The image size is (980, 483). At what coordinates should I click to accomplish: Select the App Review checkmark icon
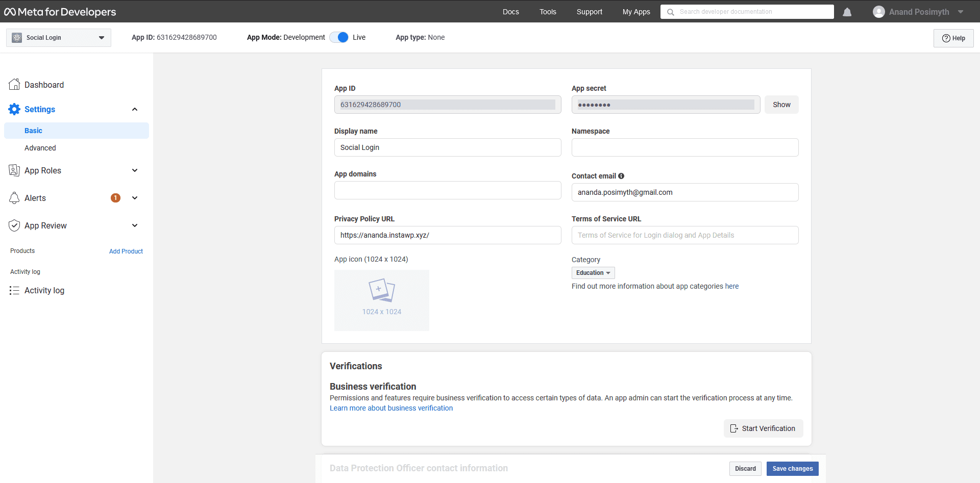[x=14, y=225]
